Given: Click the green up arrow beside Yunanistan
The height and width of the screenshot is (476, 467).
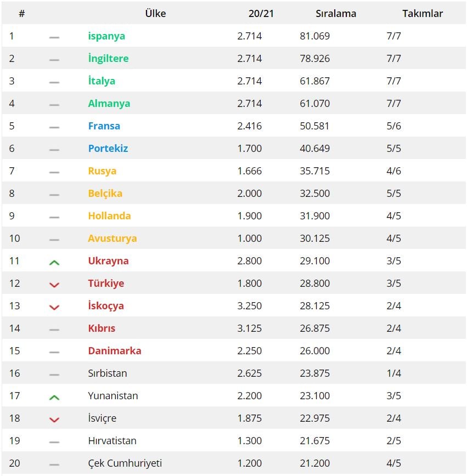Looking at the screenshot, I should 54,398.
